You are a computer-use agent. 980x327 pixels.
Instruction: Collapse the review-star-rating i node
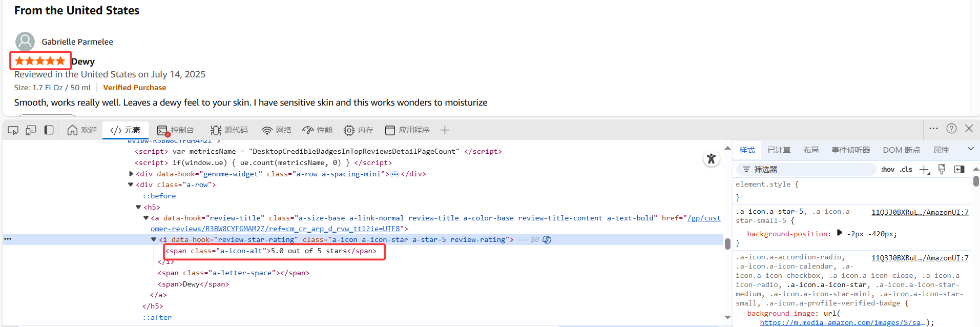point(154,239)
